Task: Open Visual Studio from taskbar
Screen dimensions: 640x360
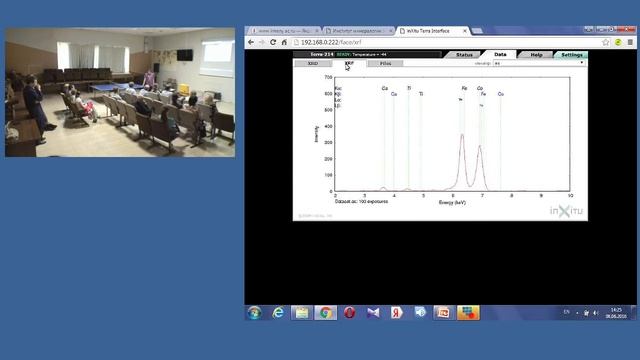Action: point(373,313)
